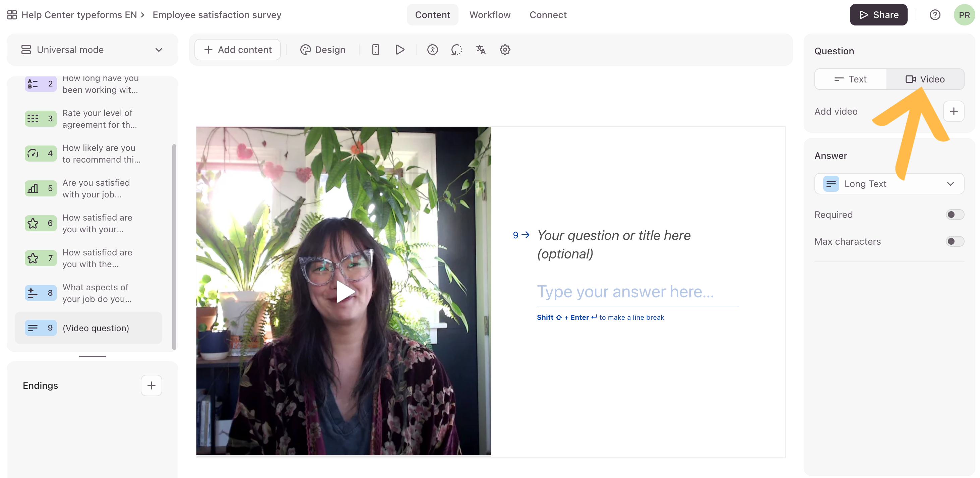Click the star rating icon of question 6

[33, 223]
